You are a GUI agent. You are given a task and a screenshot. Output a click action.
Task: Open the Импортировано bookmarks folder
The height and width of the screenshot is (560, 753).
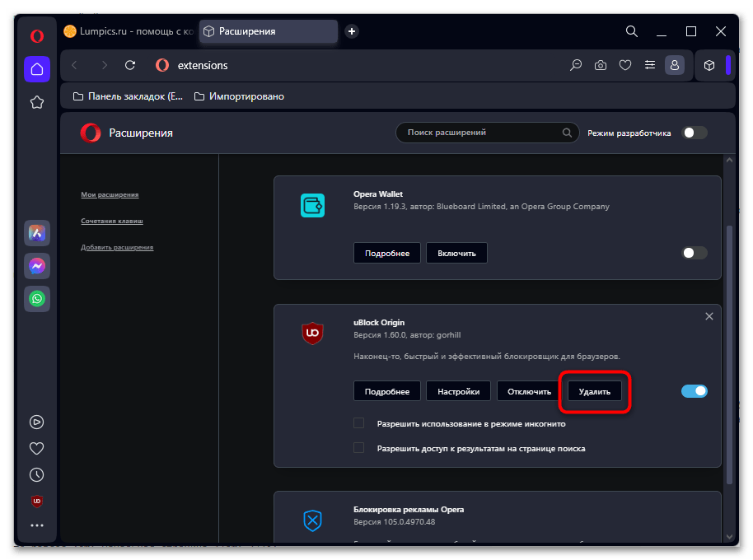(x=239, y=96)
